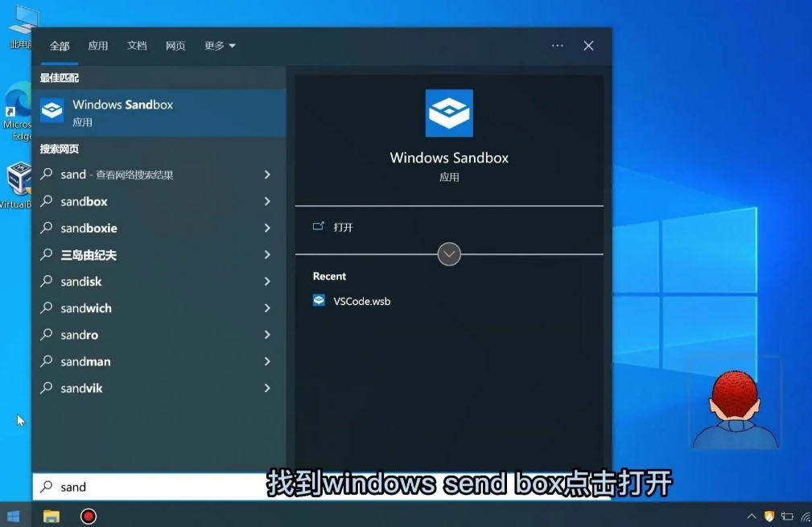The width and height of the screenshot is (812, 527).
Task: Click the search icon beside 三岛由纪夫 suggestion
Action: pyautogui.click(x=47, y=254)
